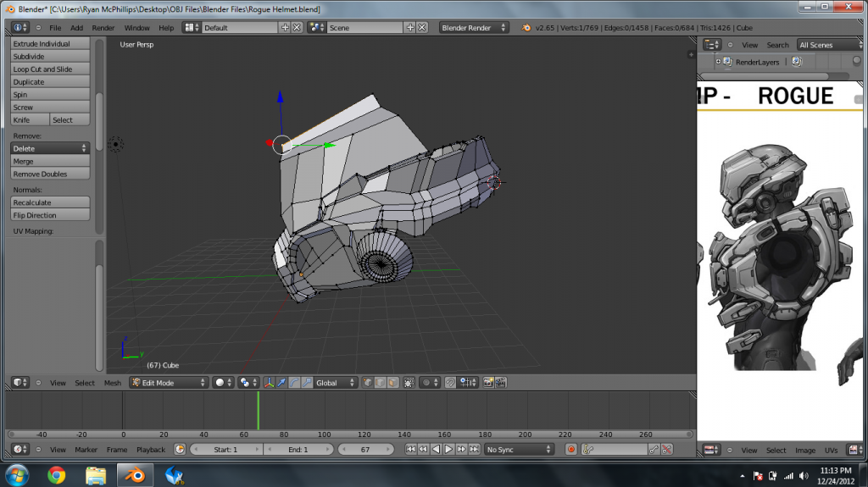Click the Loop Cut and Slide button
This screenshot has height=487, width=868.
pyautogui.click(x=50, y=69)
